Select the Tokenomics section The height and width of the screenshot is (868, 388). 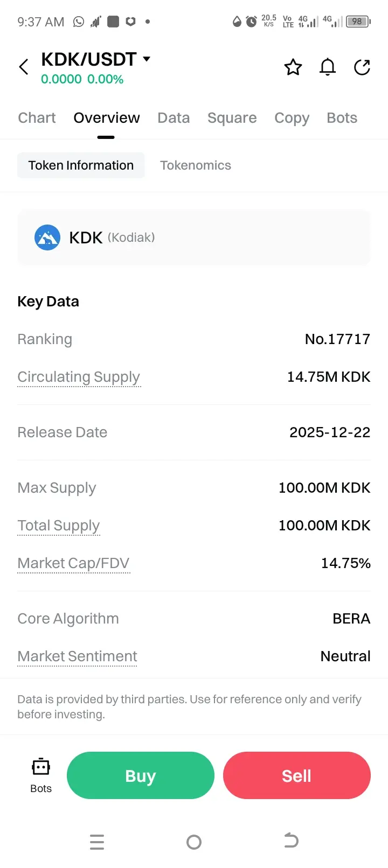pyautogui.click(x=196, y=165)
